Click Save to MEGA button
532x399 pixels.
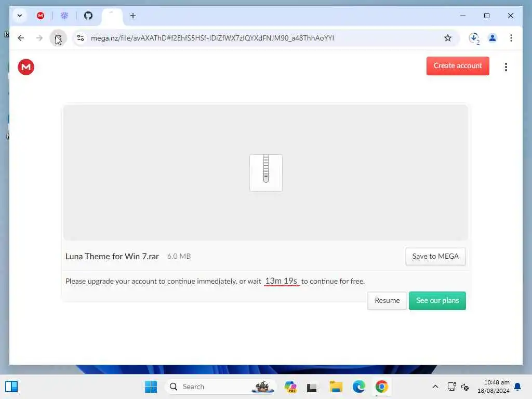pos(435,257)
